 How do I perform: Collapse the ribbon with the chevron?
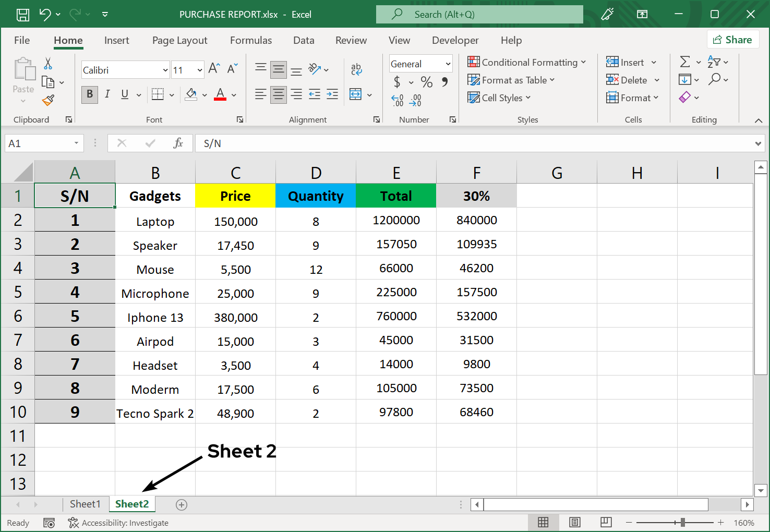[759, 119]
